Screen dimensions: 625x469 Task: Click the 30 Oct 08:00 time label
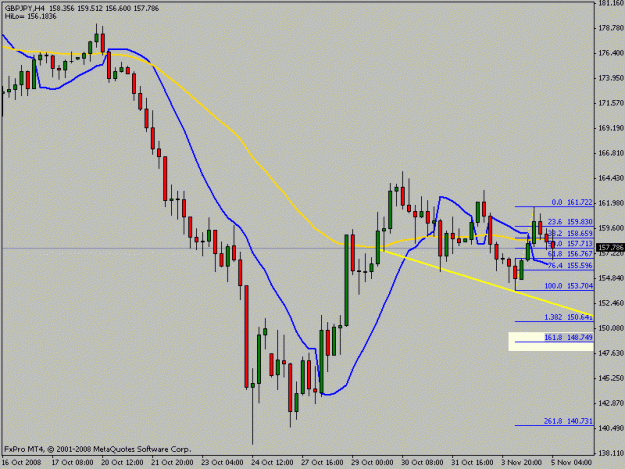click(422, 463)
